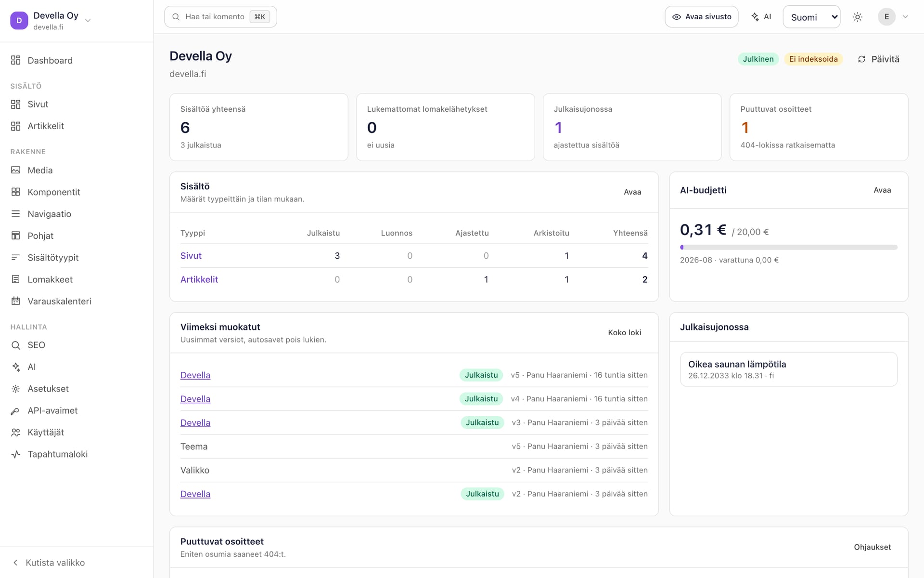The height and width of the screenshot is (578, 924).
Task: Expand the Devella Oy site switcher chevron
Action: pos(88,20)
